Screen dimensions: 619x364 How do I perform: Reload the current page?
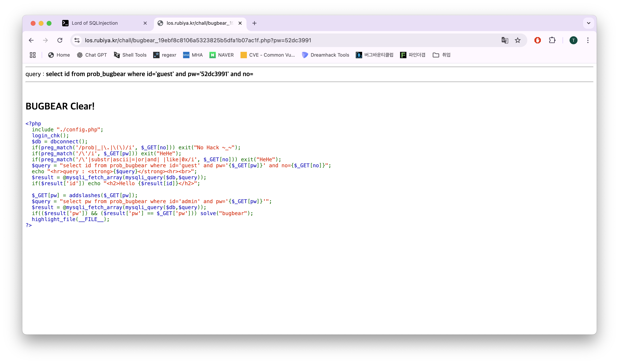click(x=60, y=40)
